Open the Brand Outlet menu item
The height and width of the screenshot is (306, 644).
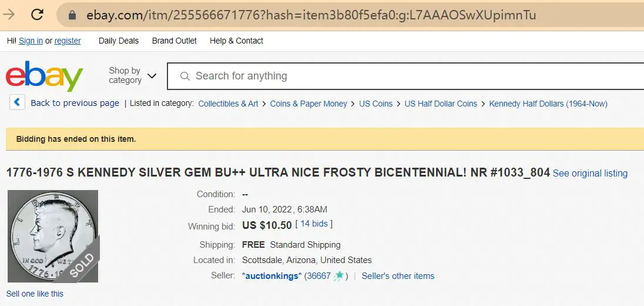pos(174,41)
